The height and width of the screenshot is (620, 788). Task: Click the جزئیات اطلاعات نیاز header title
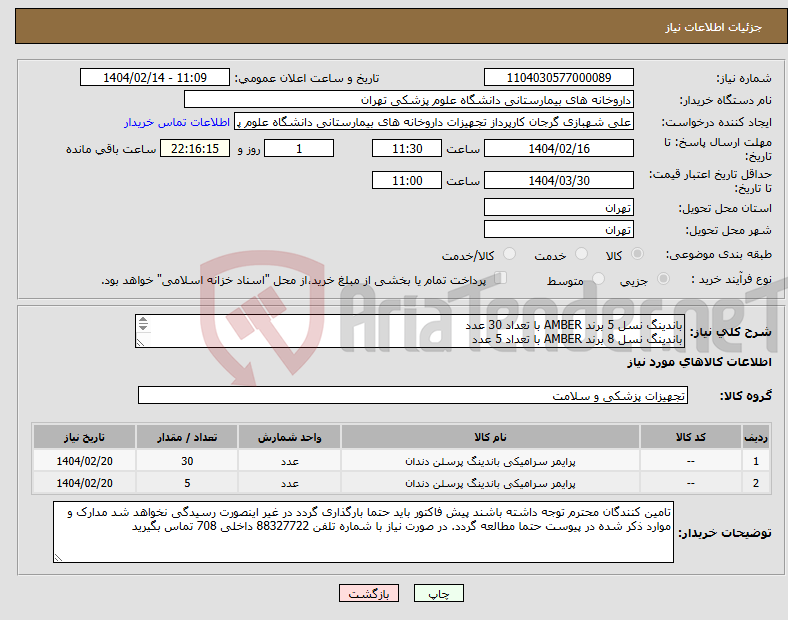713,27
